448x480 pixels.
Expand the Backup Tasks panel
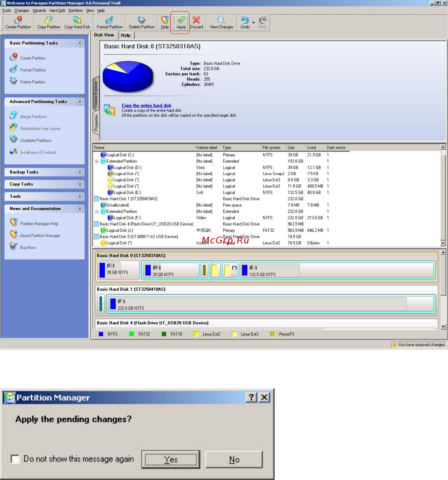point(80,172)
